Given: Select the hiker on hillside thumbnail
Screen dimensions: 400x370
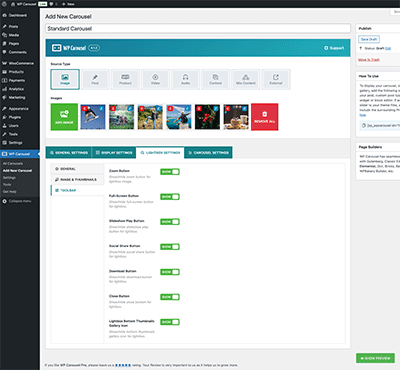Looking at the screenshot, I should (150, 117).
